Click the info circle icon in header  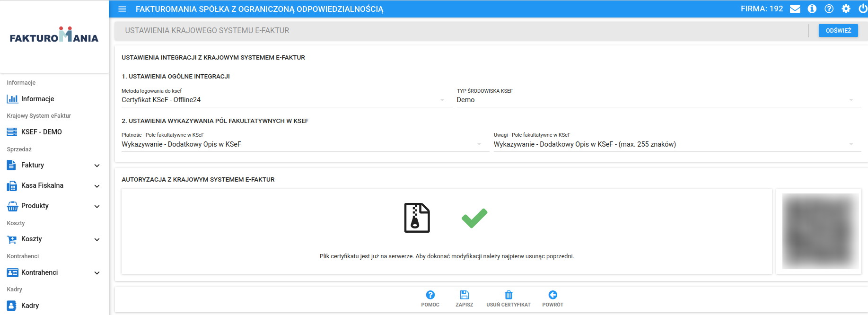pos(812,9)
